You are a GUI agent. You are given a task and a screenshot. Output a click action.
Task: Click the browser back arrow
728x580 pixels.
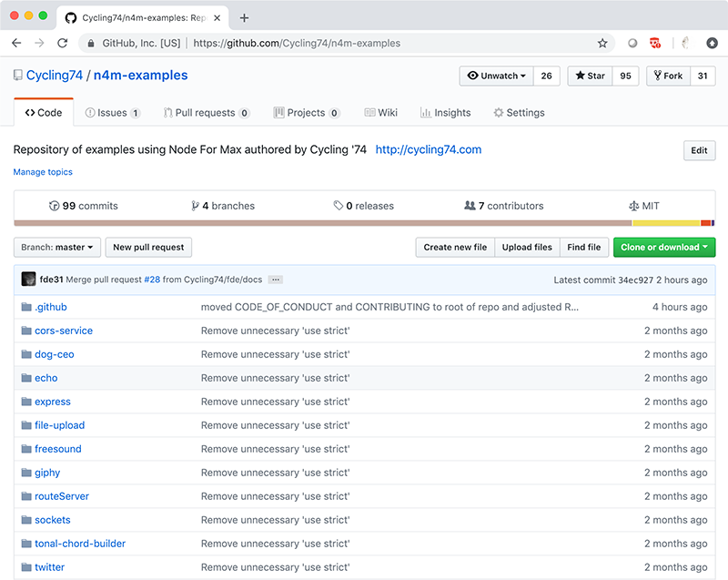pos(16,43)
